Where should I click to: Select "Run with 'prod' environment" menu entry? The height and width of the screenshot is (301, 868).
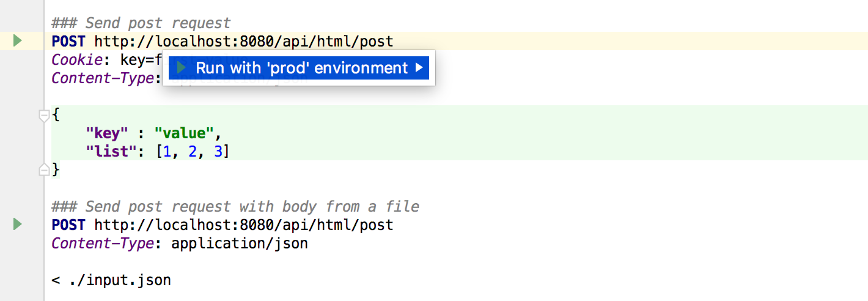click(x=301, y=68)
